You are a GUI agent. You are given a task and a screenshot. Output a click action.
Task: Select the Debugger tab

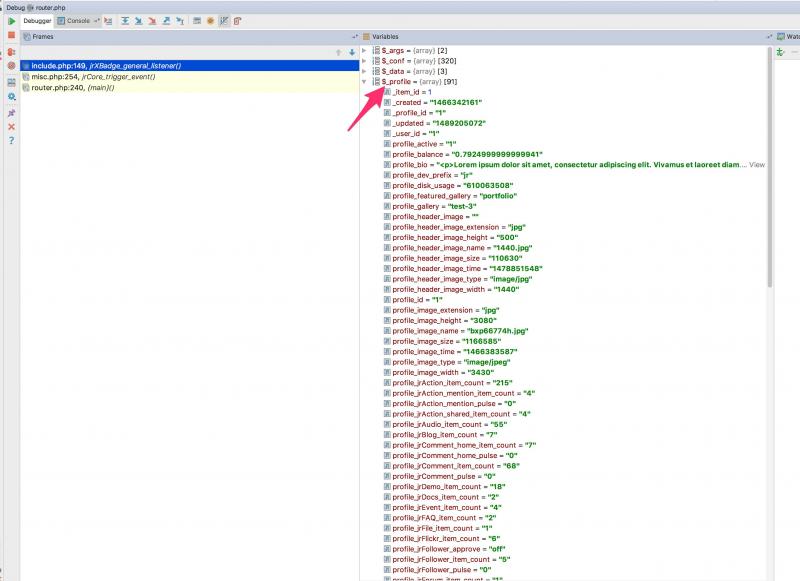click(36, 20)
